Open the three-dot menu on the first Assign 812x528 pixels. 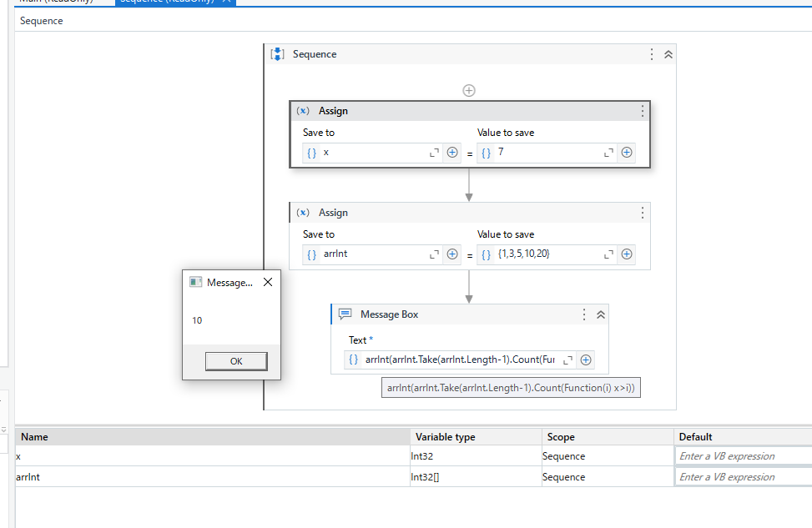[x=642, y=110]
